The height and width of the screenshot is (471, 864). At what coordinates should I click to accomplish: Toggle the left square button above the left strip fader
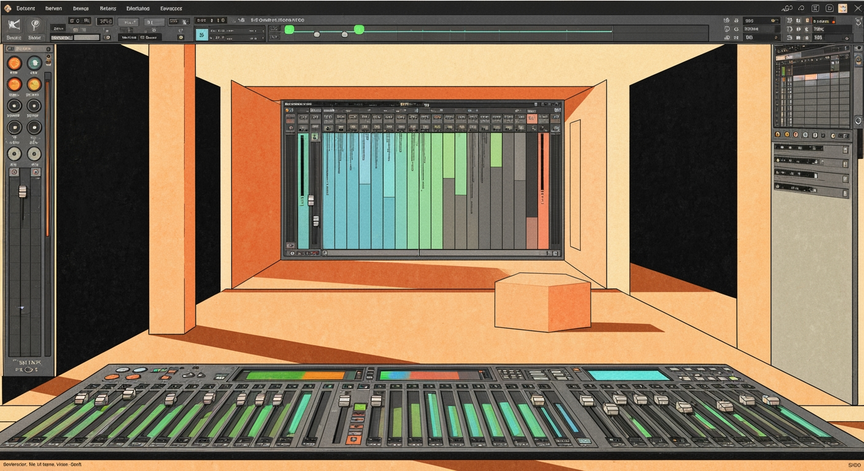tap(14, 172)
